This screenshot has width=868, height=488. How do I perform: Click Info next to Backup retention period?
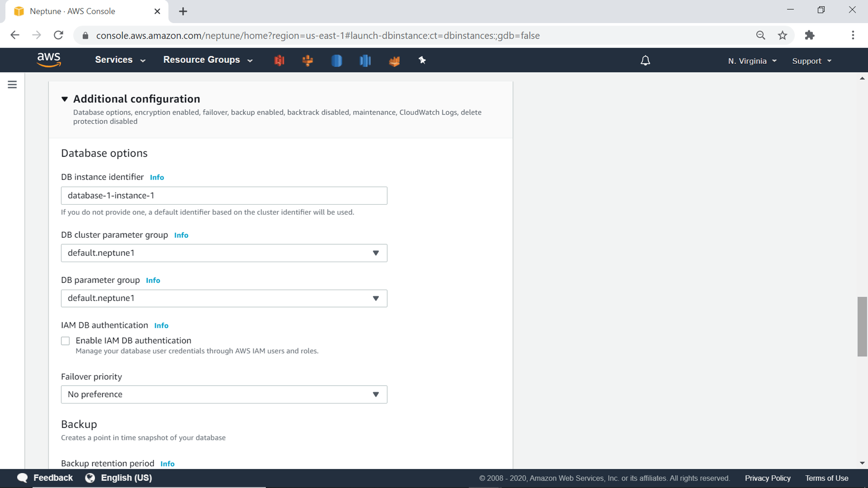click(168, 463)
